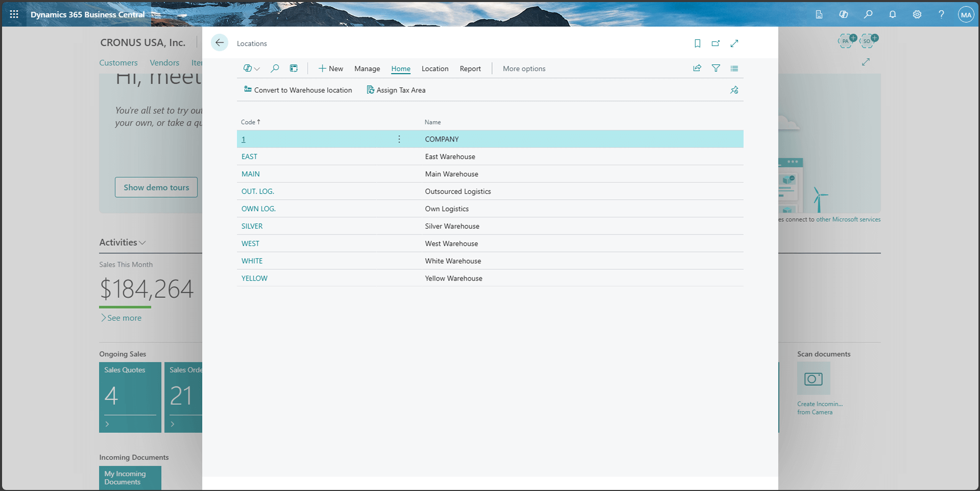The image size is (980, 491).
Task: Open My Incoming Documents tile
Action: (130, 478)
